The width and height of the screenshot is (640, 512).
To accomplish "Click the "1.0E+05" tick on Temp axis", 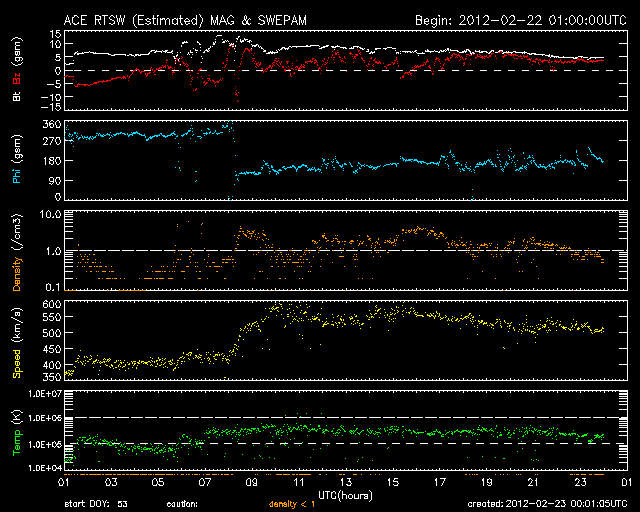I will [45, 444].
